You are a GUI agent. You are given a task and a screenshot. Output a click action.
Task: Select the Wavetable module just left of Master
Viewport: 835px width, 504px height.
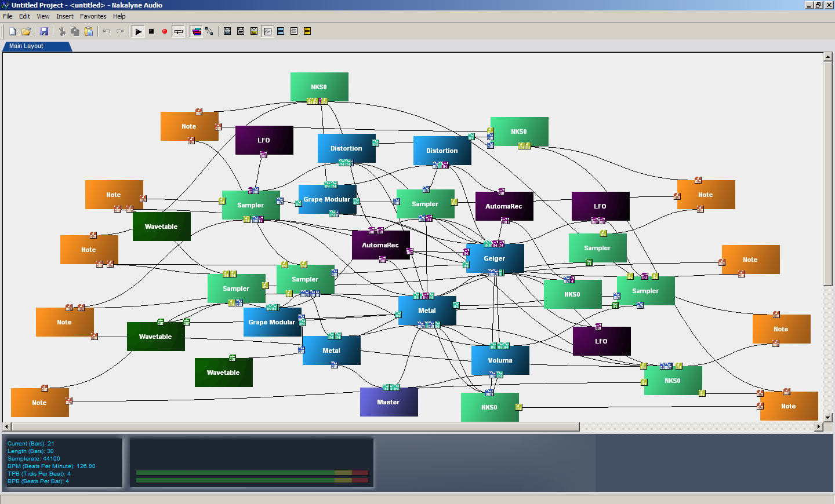[224, 372]
